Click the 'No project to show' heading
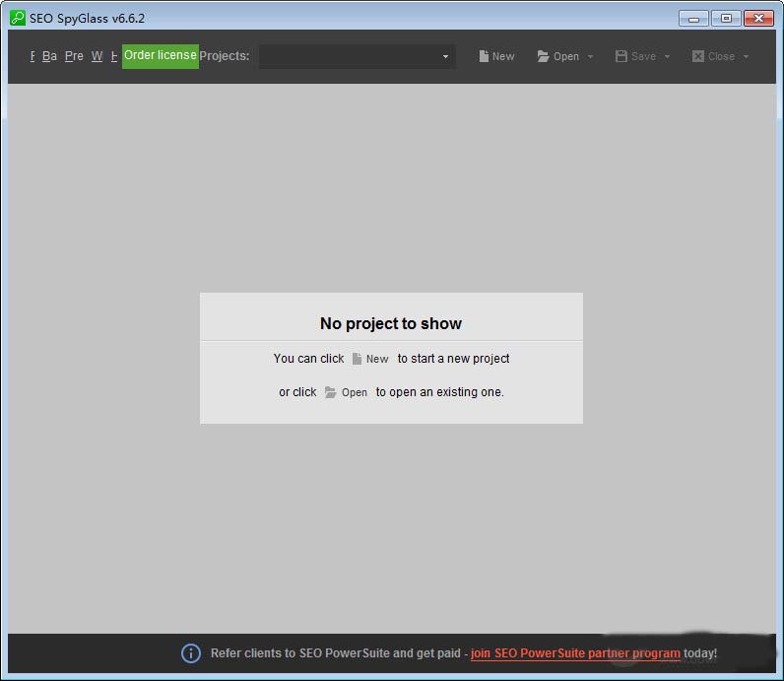The height and width of the screenshot is (681, 784). pyautogui.click(x=391, y=323)
